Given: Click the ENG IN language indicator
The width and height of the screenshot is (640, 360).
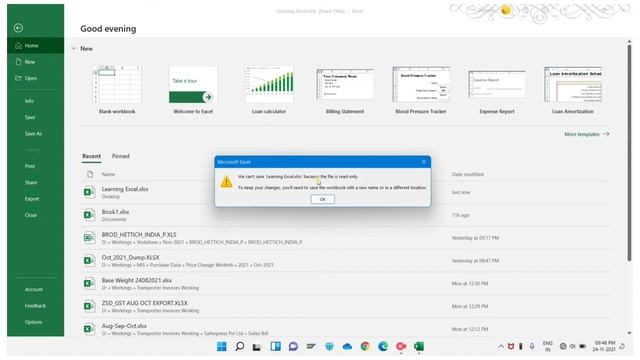Looking at the screenshot, I should [x=547, y=347].
